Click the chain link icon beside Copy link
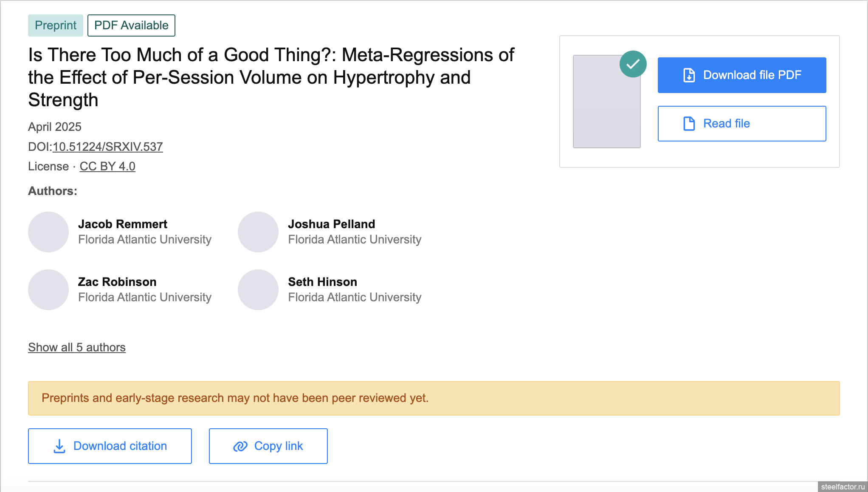This screenshot has height=492, width=868. click(x=240, y=446)
